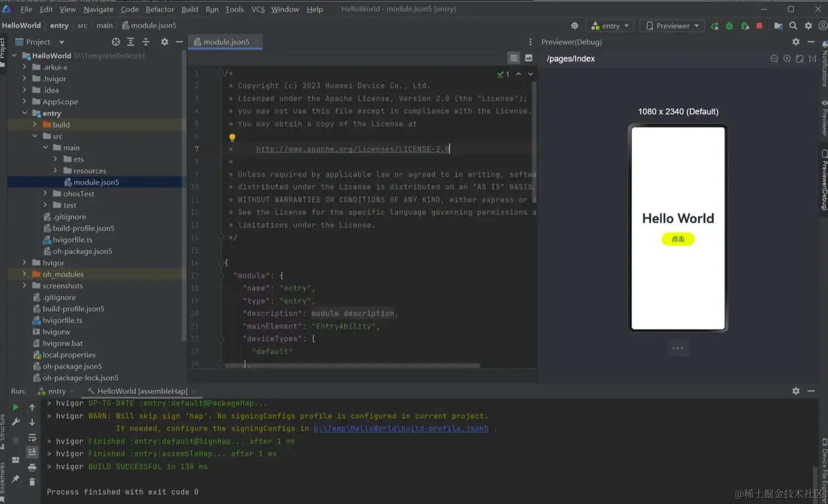This screenshot has width=828, height=504.
Task: Click the user account avatar icon
Action: click(x=823, y=25)
